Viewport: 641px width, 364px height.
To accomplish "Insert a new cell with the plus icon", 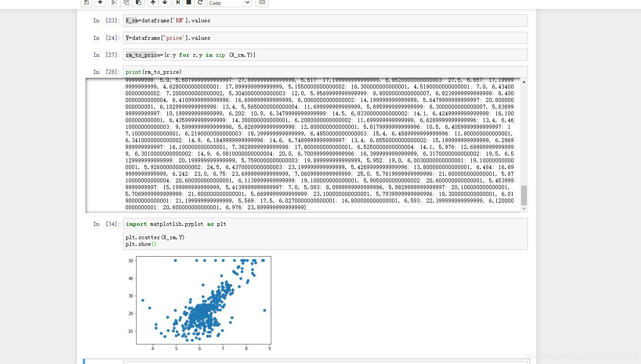I will point(100,3).
